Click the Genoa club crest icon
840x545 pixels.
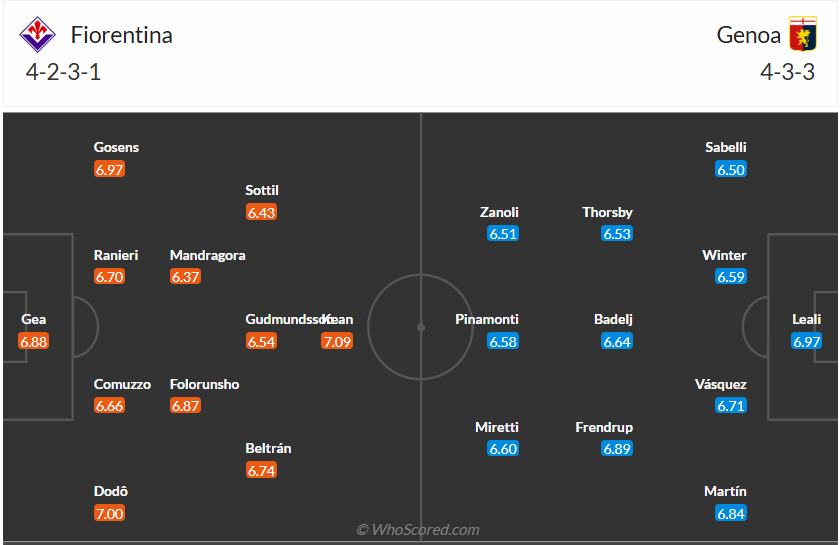[x=802, y=35]
